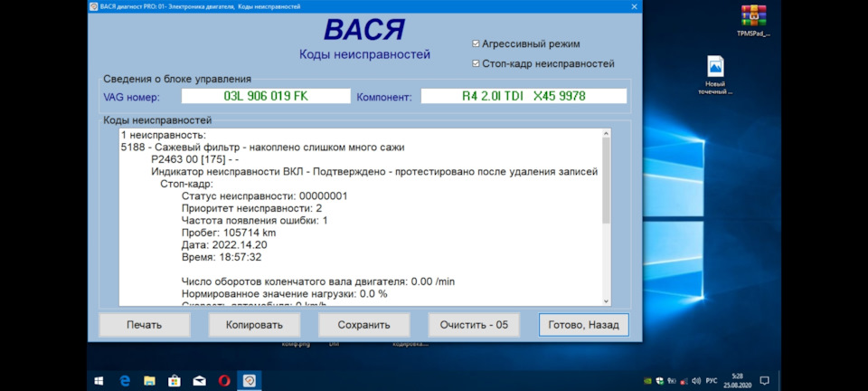
Task: Select 'Пробег: 105714 km' line
Action: coord(229,233)
